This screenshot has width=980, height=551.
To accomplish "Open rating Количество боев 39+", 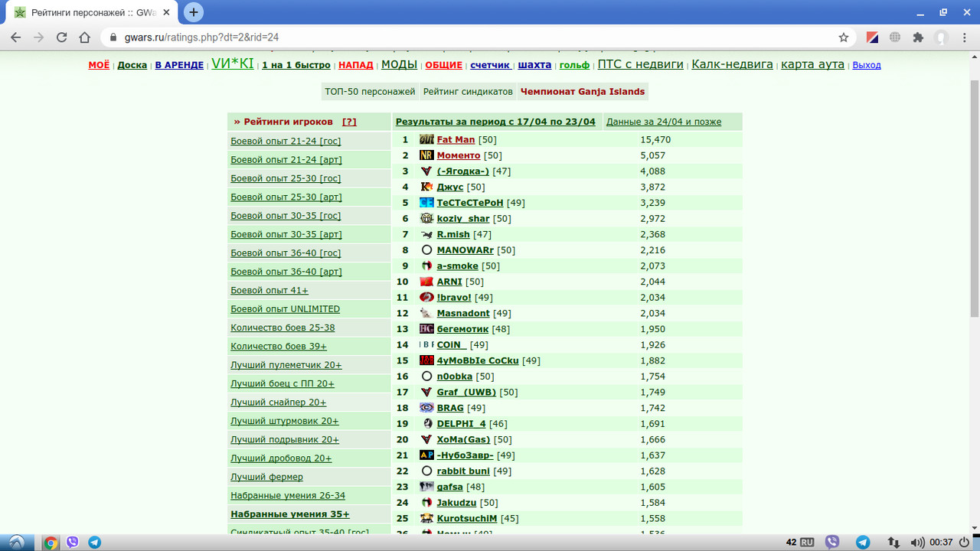I will click(x=283, y=346).
